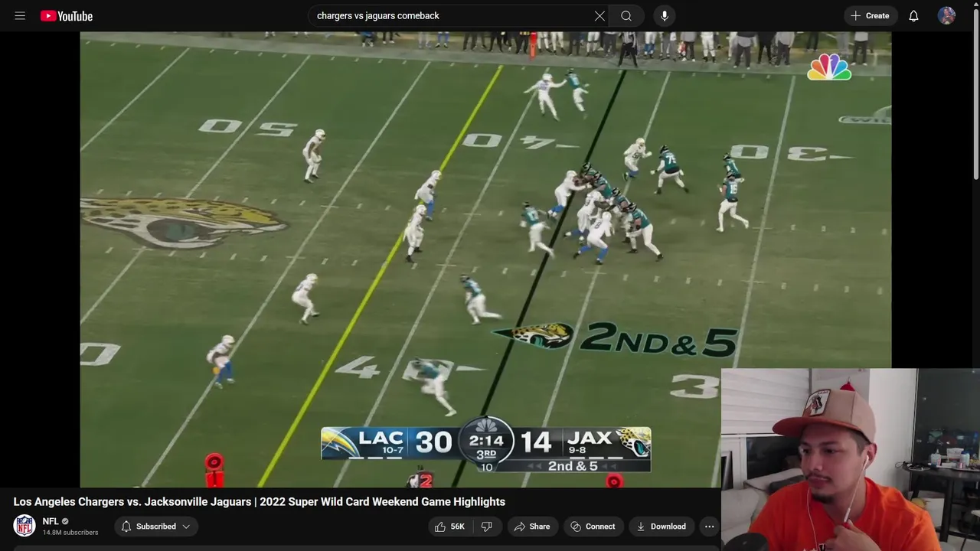Open the Create menu

pos(871,15)
